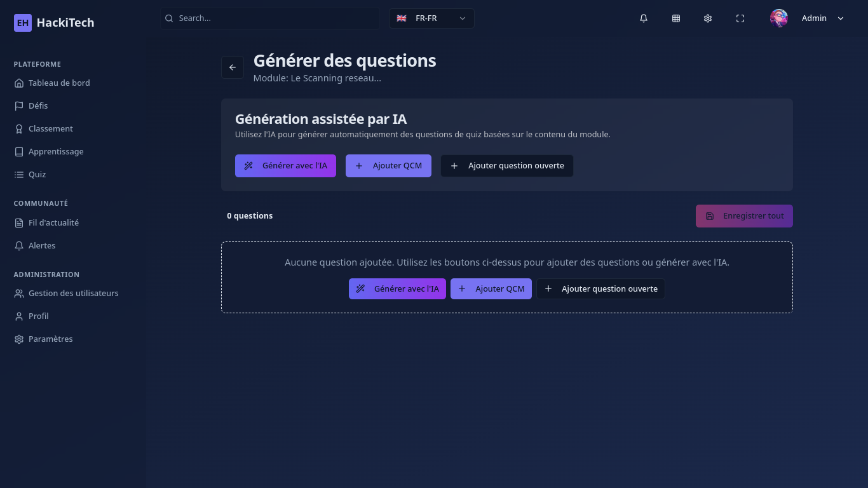The image size is (868, 488).
Task: Click the flag icon beside Défis
Action: pyautogui.click(x=19, y=106)
